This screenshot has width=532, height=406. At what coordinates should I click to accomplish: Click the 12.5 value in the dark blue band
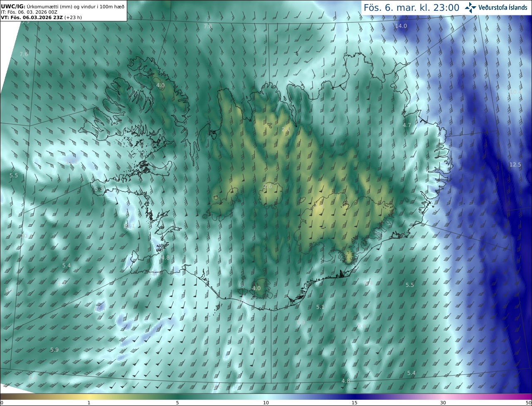click(x=515, y=164)
